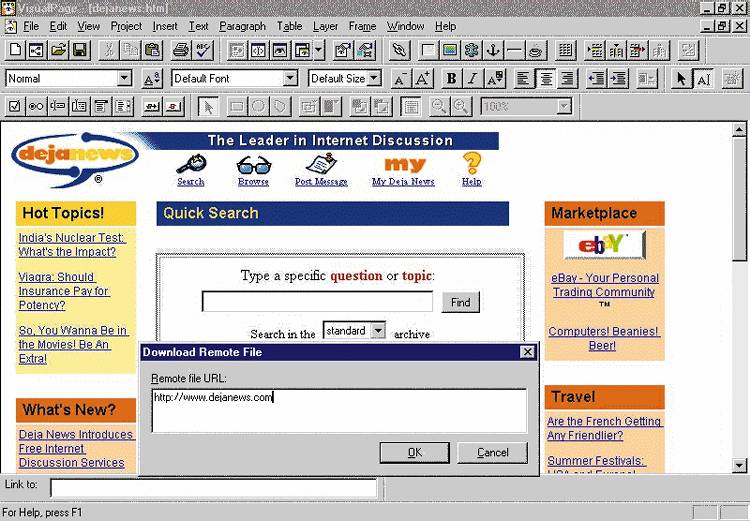Click the HTML source view icon
Viewport: 750px width, 521px height.
click(x=259, y=50)
